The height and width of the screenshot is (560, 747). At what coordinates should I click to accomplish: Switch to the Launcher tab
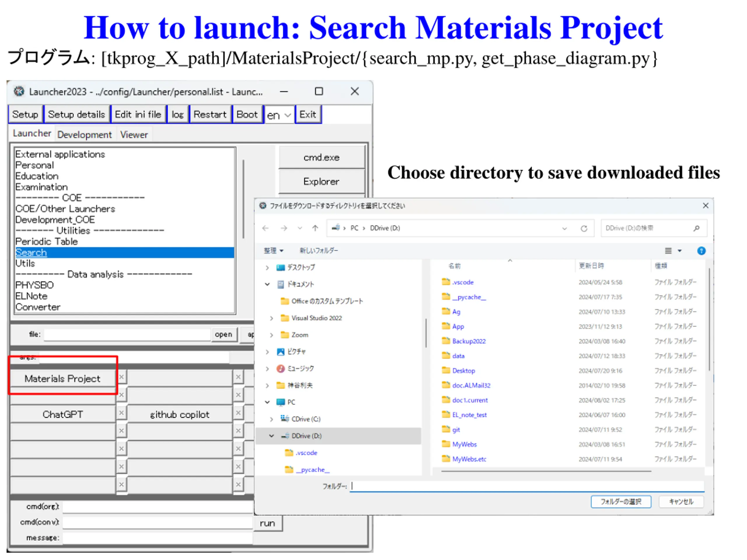32,134
